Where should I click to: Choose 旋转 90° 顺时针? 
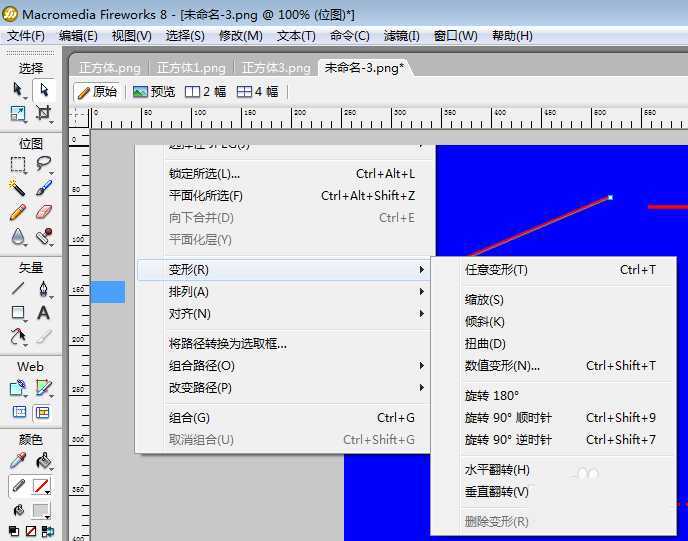click(x=554, y=417)
